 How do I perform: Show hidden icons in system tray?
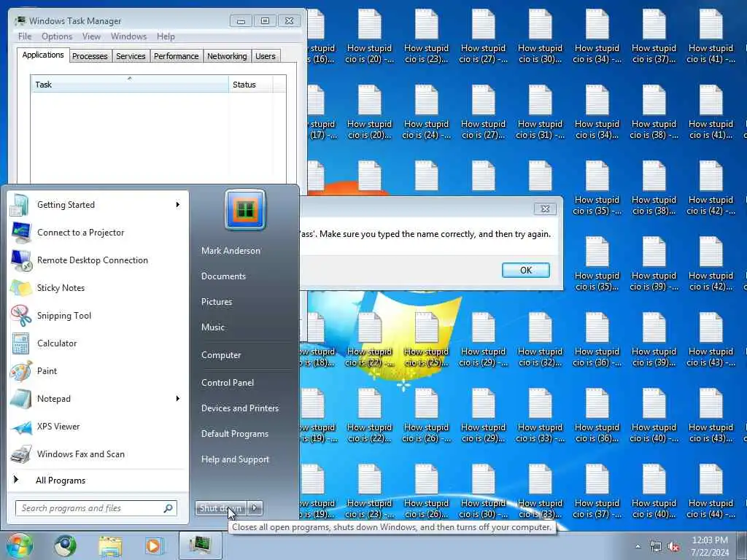point(638,547)
